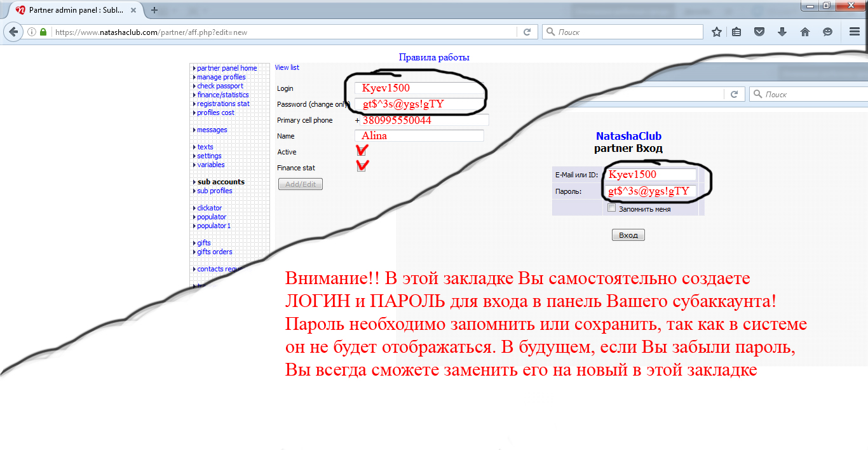
Task: Open messages in the sidebar
Action: tap(212, 130)
